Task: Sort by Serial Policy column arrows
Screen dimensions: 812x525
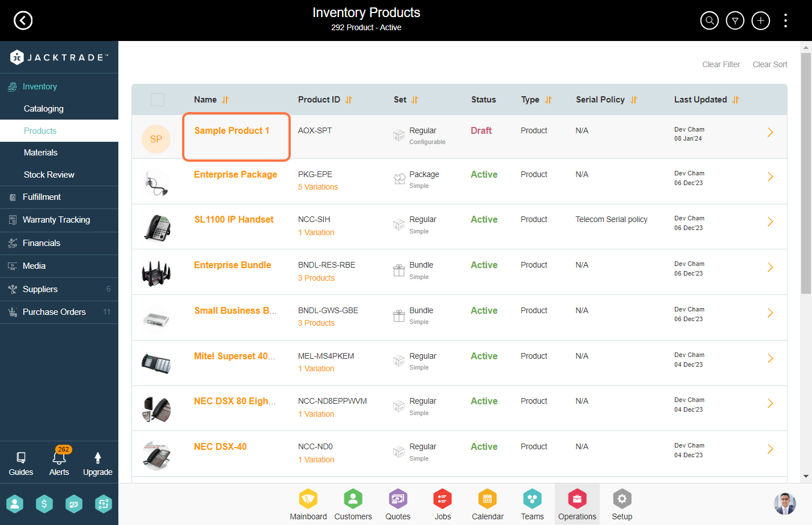Action: [634, 100]
